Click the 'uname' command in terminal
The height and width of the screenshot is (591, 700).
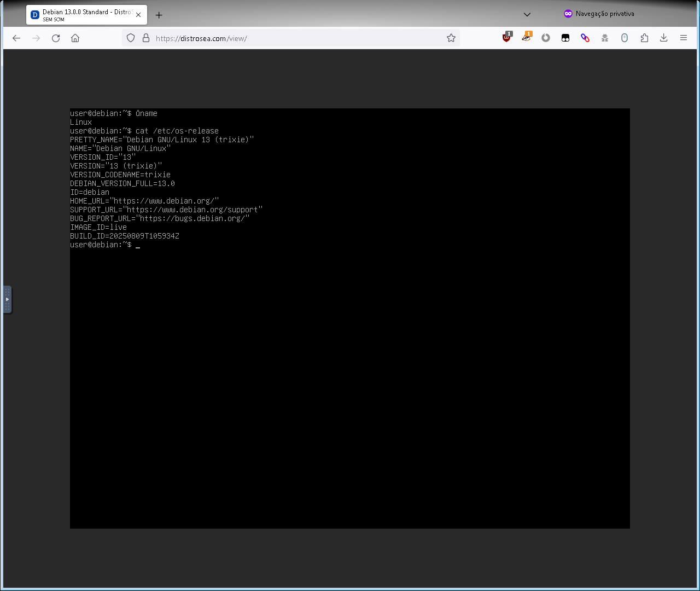(x=147, y=113)
